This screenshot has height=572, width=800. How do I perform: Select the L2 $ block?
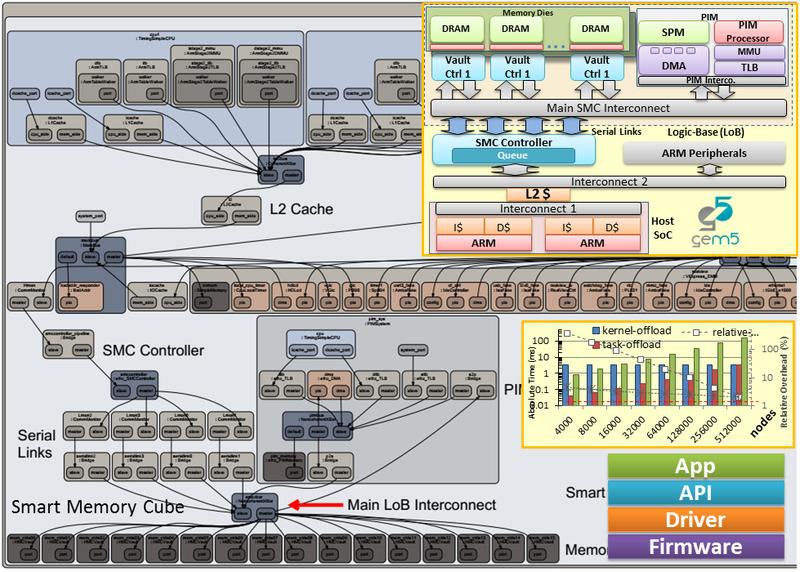coord(538,194)
